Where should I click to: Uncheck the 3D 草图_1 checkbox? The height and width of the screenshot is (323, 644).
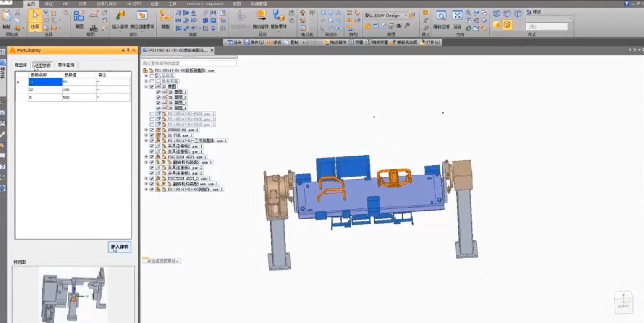pos(158,92)
